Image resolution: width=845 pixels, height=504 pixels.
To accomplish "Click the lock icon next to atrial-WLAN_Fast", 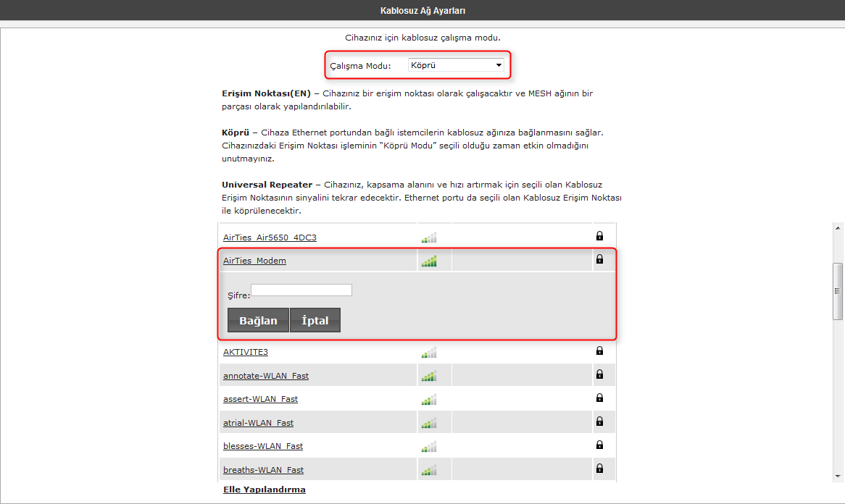I will 599,421.
